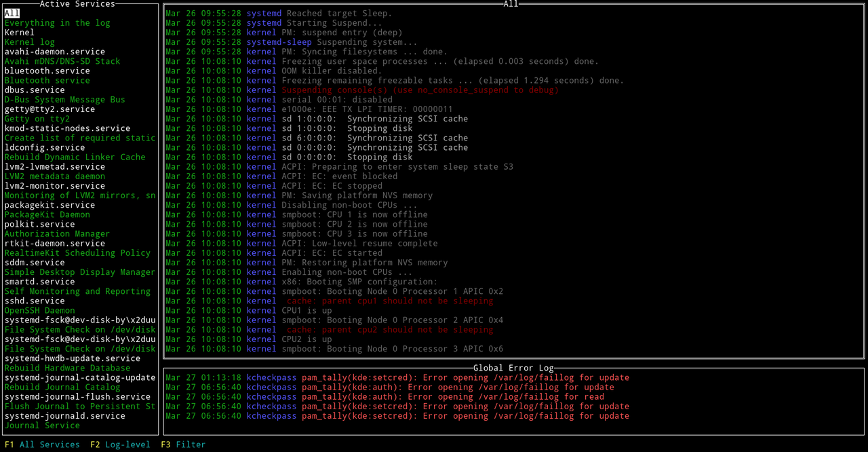Image resolution: width=868 pixels, height=452 pixels.
Task: Click 'Simple Desktop Display Manager' text
Action: pos(80,272)
